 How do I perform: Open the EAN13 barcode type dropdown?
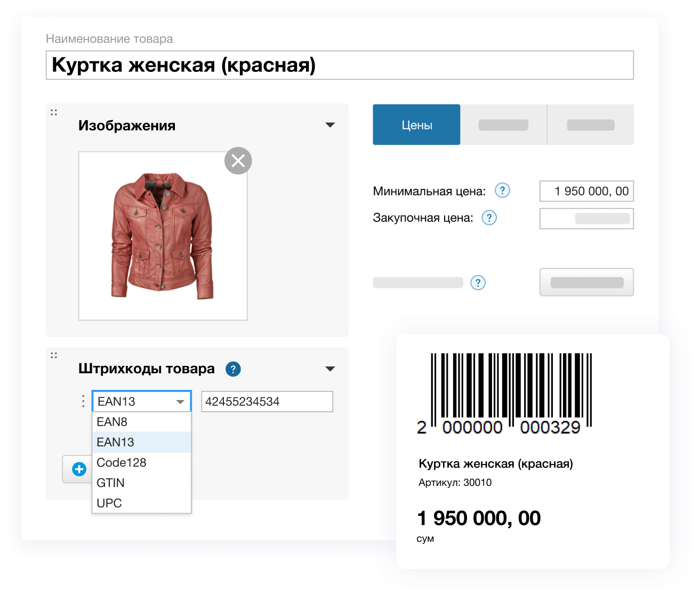pyautogui.click(x=142, y=401)
